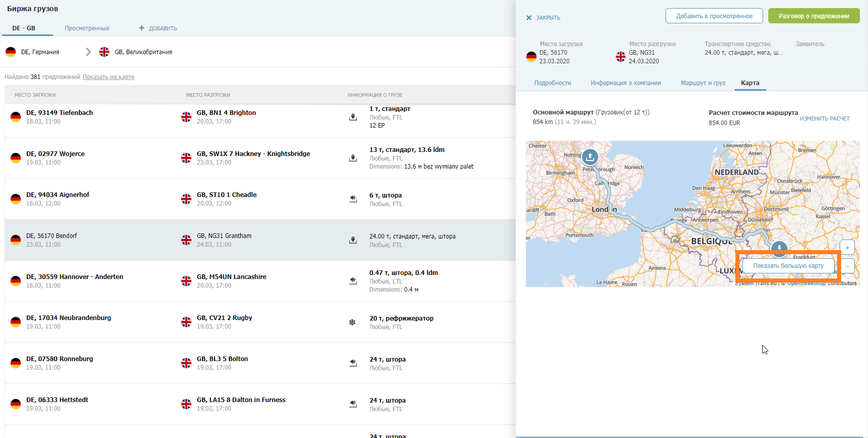868x438 pixels.
Task: Click UK flag in CV21 2 Rugby row
Action: 186,322
